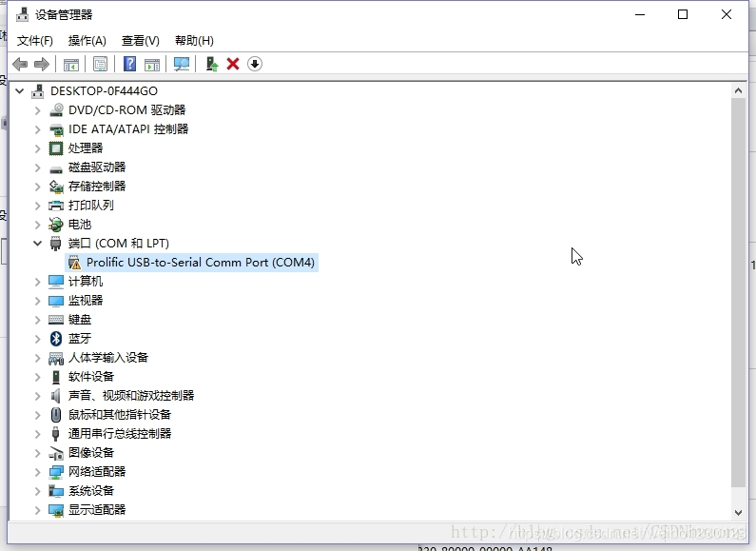Click the printer queue icon
This screenshot has width=756, height=551.
56,206
